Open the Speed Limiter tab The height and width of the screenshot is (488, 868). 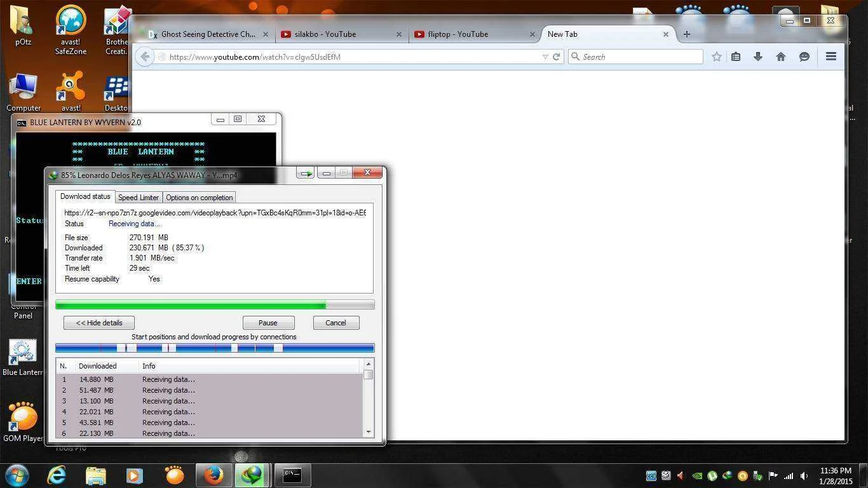click(139, 198)
